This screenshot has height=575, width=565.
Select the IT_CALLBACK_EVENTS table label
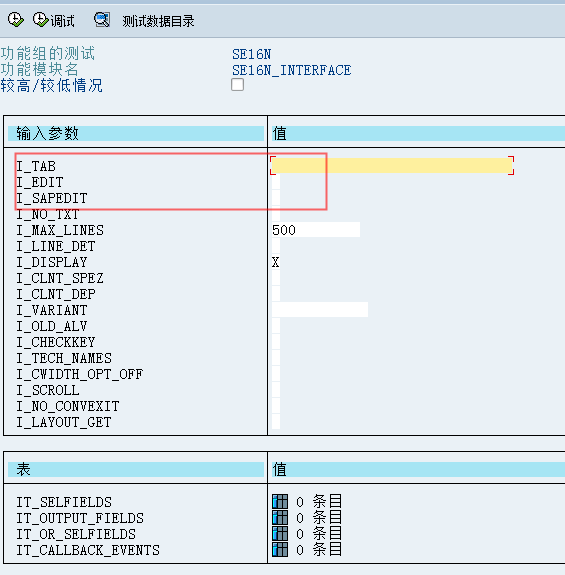88,550
